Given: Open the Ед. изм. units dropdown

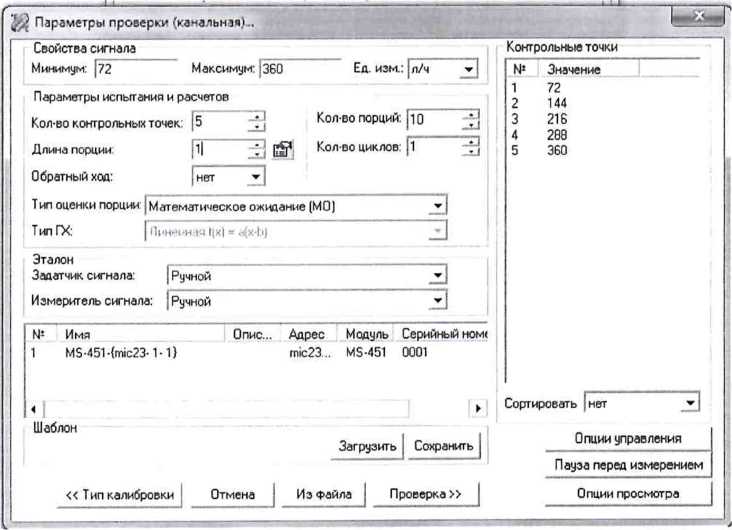Looking at the screenshot, I should click(x=468, y=69).
